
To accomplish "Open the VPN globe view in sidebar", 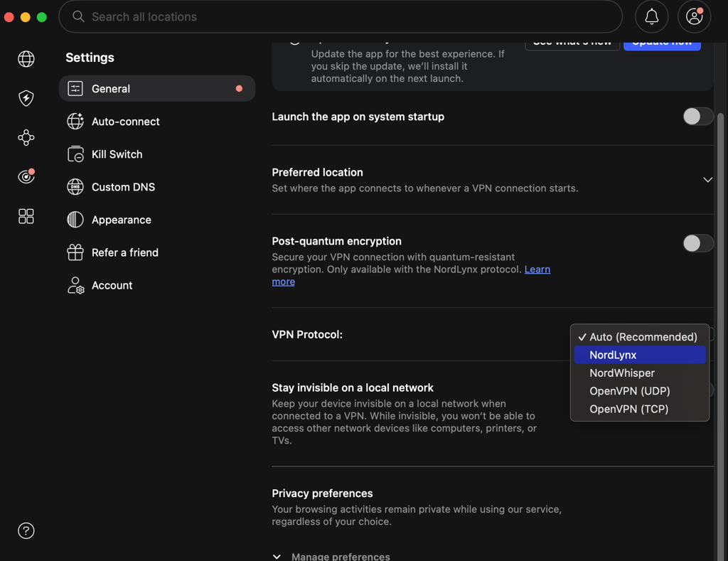I will 26,59.
